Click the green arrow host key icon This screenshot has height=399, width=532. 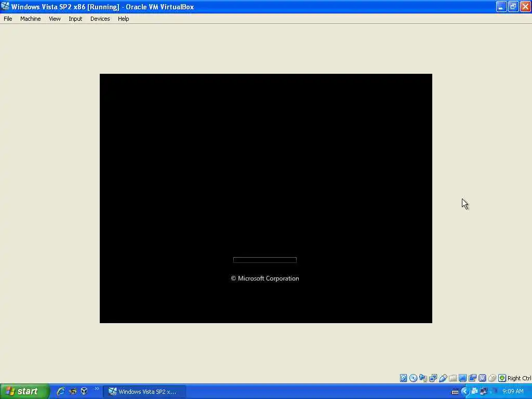click(x=502, y=378)
